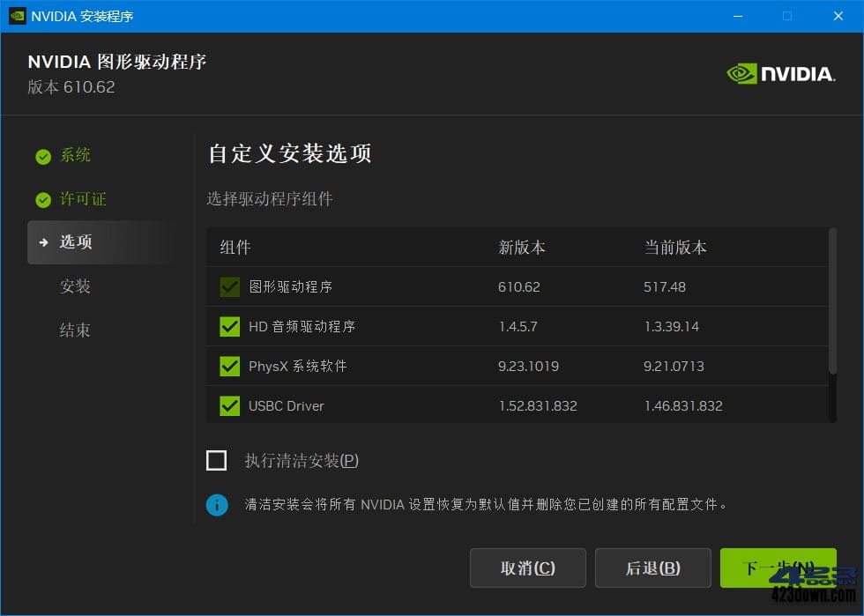Click the 版本 610.62 header text
The image size is (864, 616).
71,87
